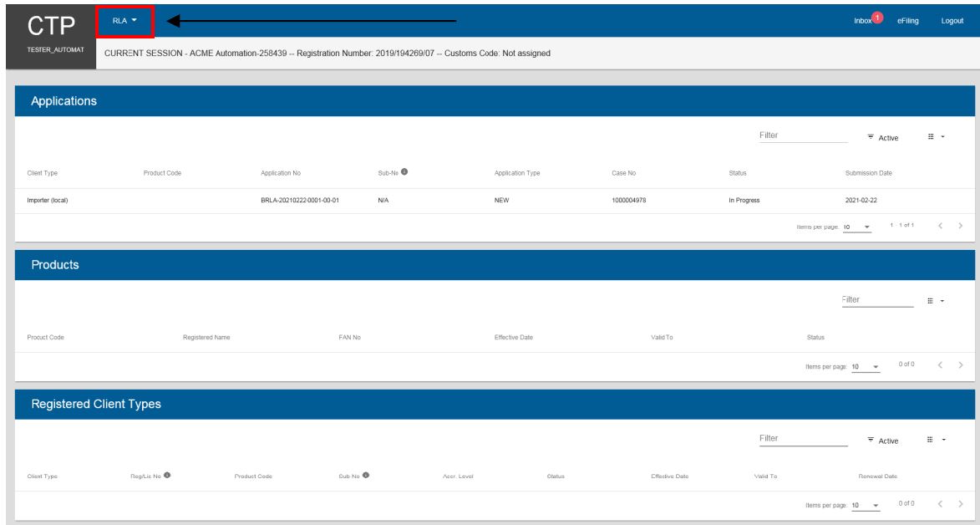Click Reg/Lic No info icon
The height and width of the screenshot is (525, 980).
(x=167, y=475)
